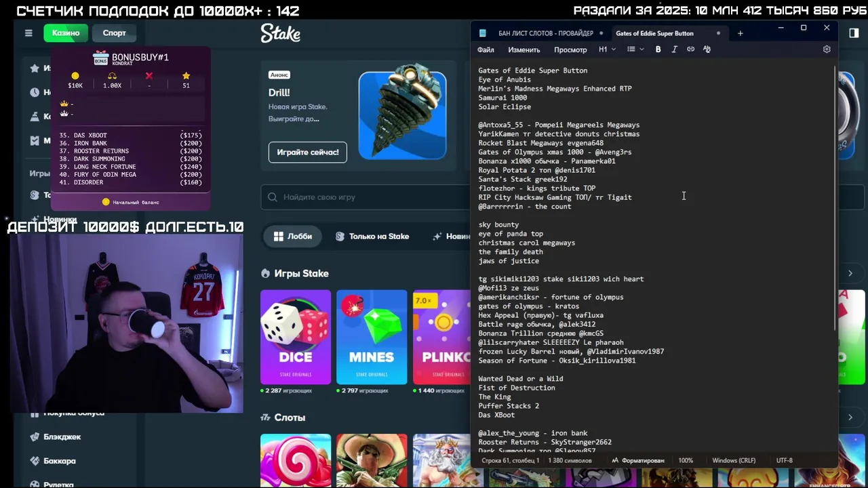The image size is (868, 488).
Task: Open the heading H1 dropdown
Action: [607, 49]
